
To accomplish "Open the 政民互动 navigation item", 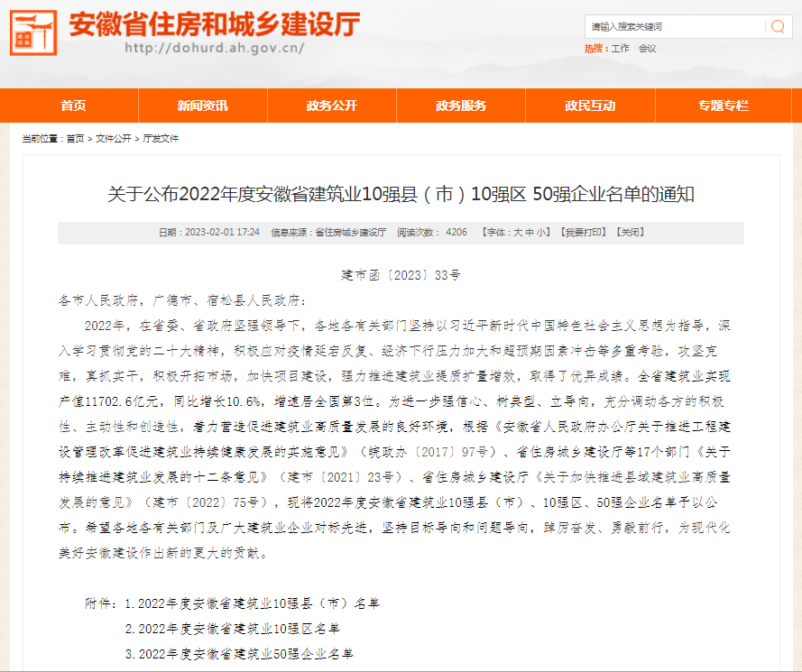I will click(x=590, y=106).
